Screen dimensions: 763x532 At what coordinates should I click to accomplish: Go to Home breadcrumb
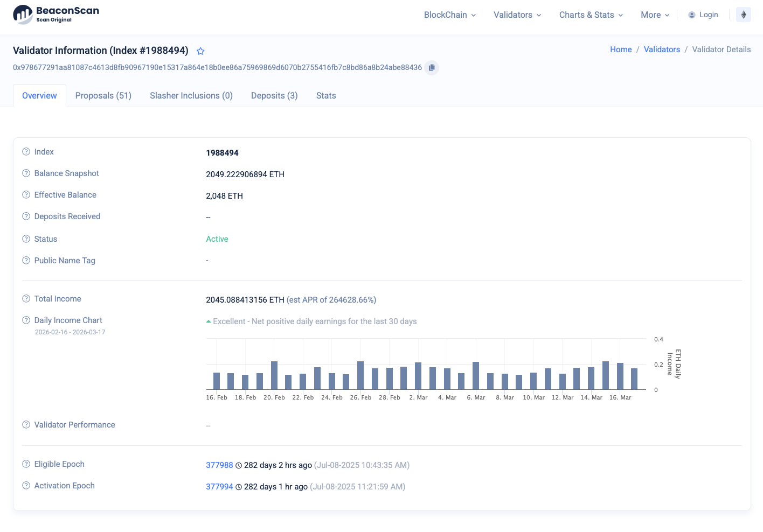click(621, 50)
